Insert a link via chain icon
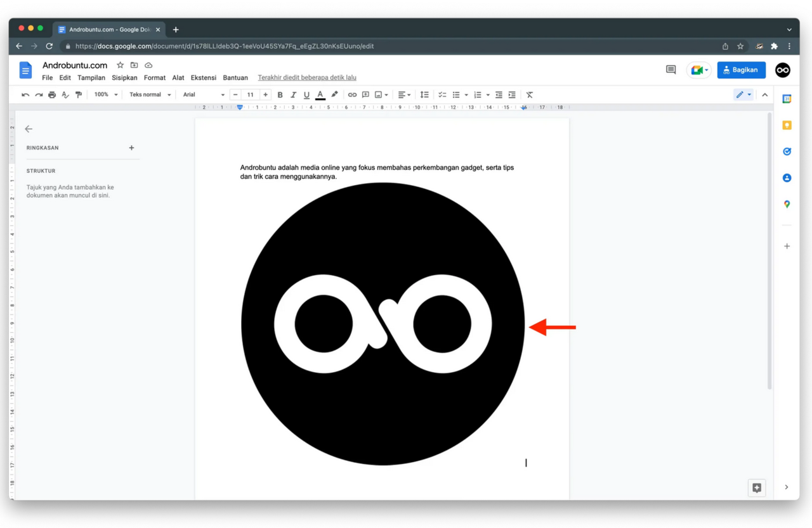Image resolution: width=812 pixels, height=528 pixels. (352, 95)
